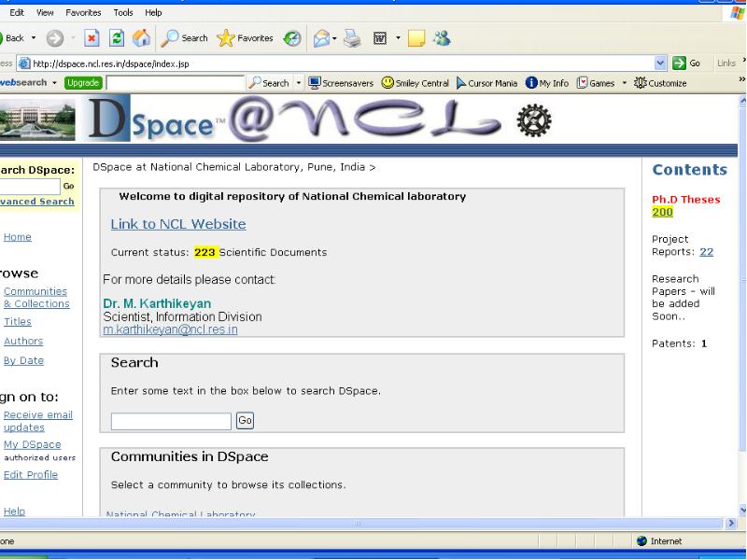Browse by Titles link

click(x=18, y=322)
